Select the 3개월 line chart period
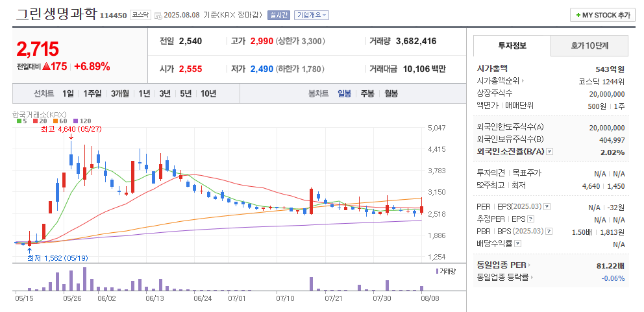 [120, 93]
